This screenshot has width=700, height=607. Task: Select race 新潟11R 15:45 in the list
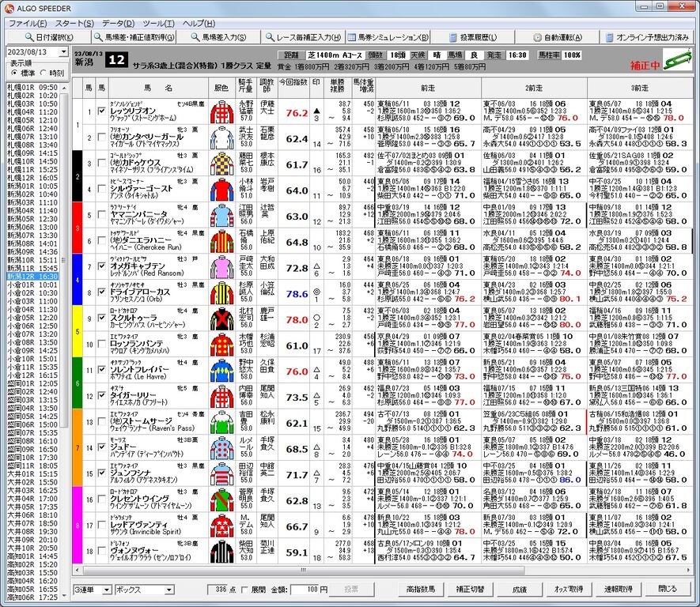coord(32,268)
